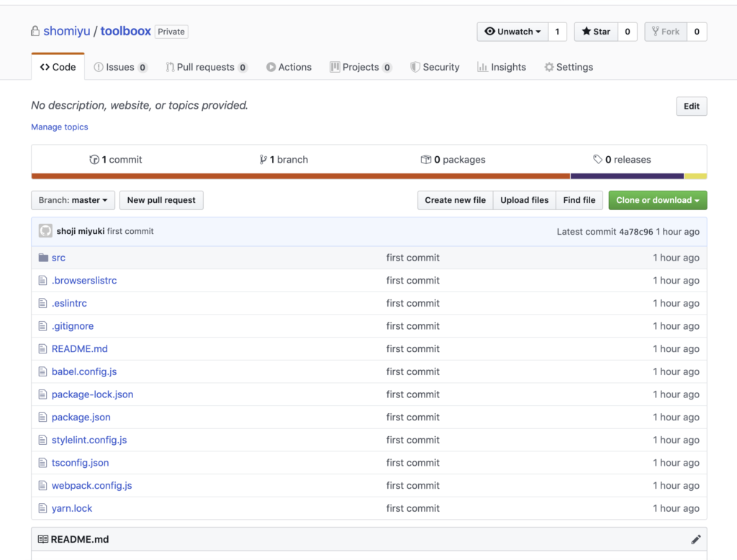Open the .browserslistrc file
Image resolution: width=737 pixels, height=560 pixels.
point(84,281)
